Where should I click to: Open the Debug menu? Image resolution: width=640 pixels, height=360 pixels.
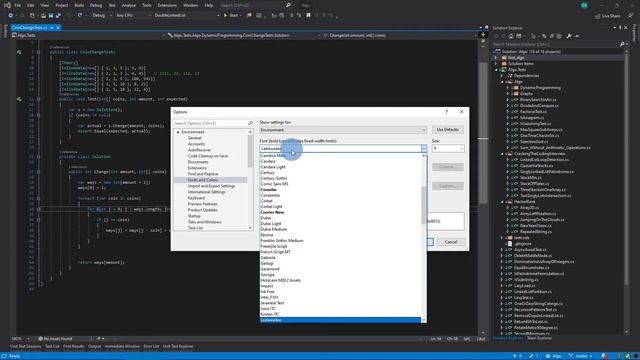pos(96,5)
